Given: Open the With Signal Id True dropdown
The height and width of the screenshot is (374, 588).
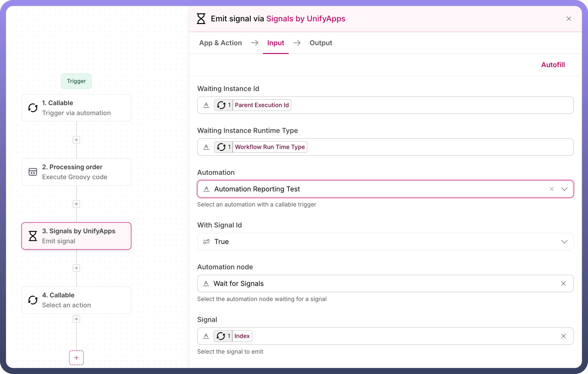Looking at the screenshot, I should pos(564,242).
